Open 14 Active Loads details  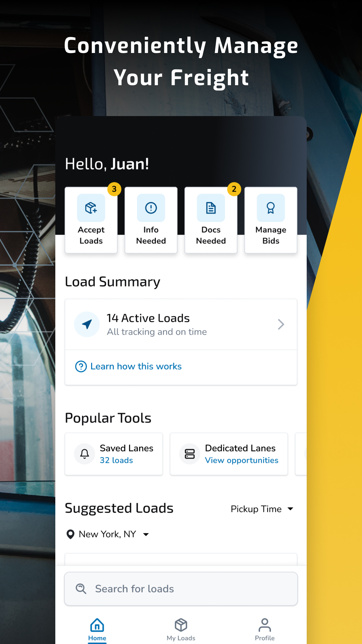(x=181, y=324)
